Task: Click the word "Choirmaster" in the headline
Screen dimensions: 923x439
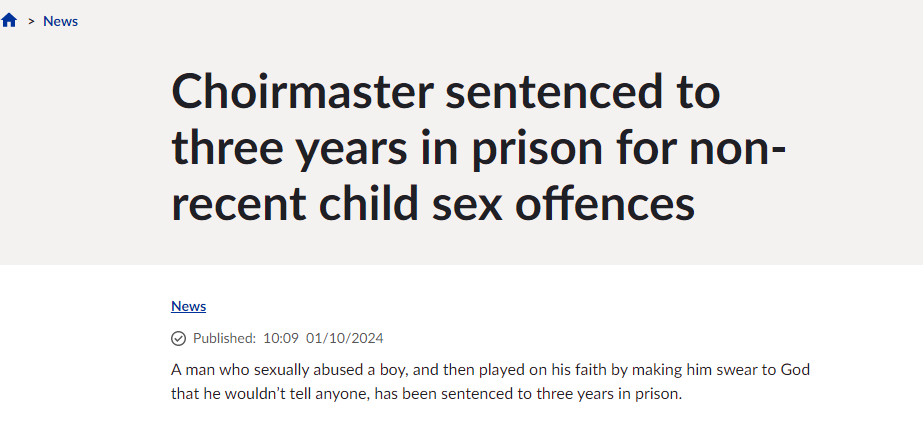Action: coord(303,94)
